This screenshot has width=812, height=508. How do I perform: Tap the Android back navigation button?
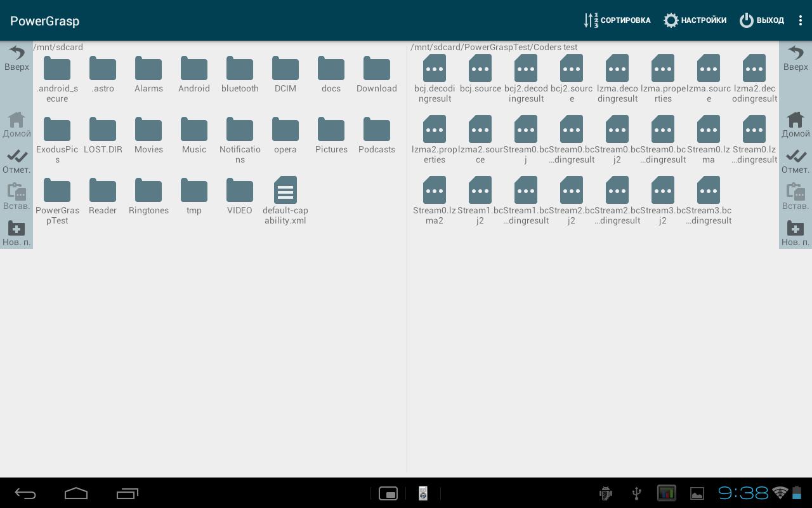(25, 493)
